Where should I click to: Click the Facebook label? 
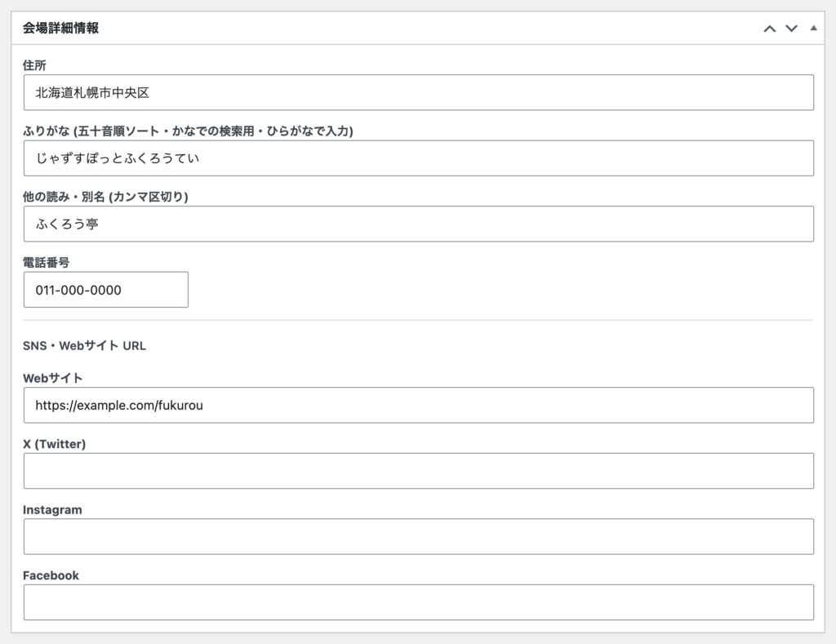pos(51,575)
